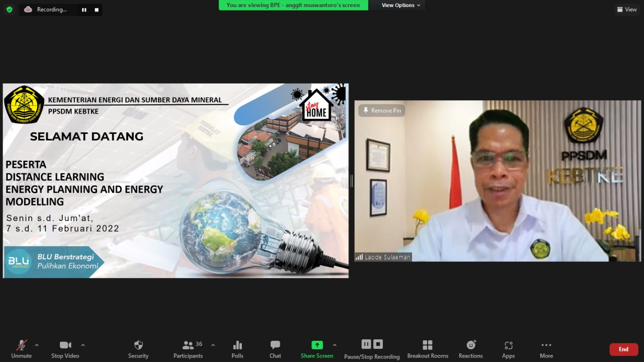Click the divider handle between shared screen and video

pyautogui.click(x=352, y=181)
